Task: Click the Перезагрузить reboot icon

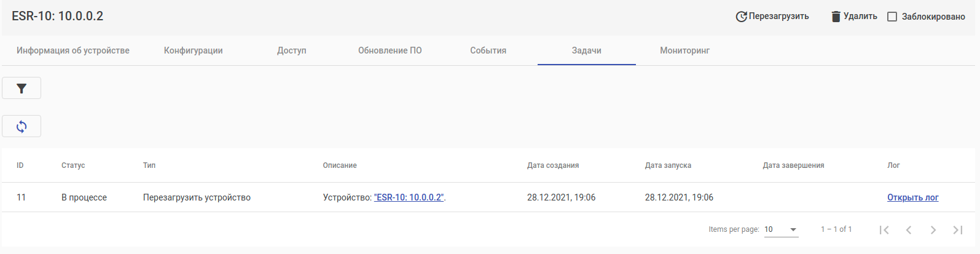Action: pyautogui.click(x=742, y=17)
